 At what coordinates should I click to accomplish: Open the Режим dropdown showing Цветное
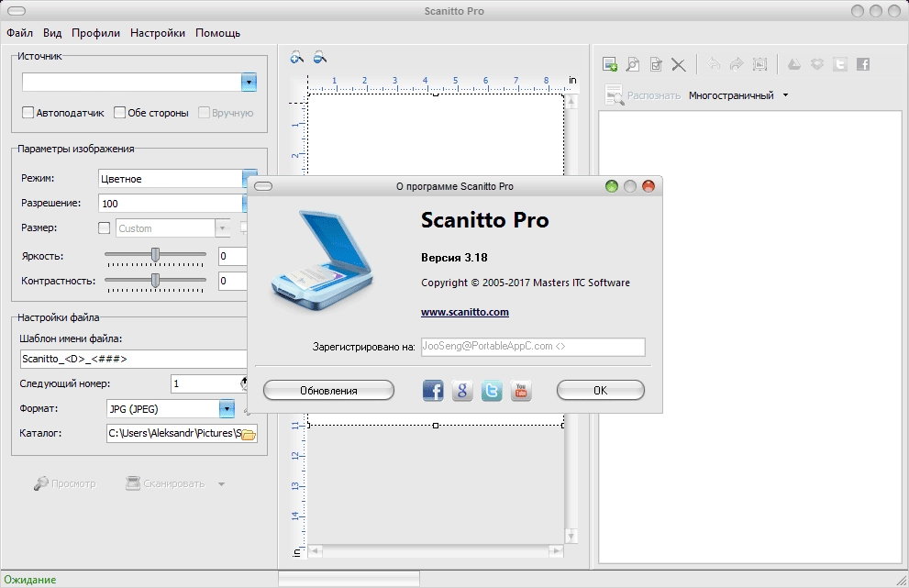click(x=249, y=178)
